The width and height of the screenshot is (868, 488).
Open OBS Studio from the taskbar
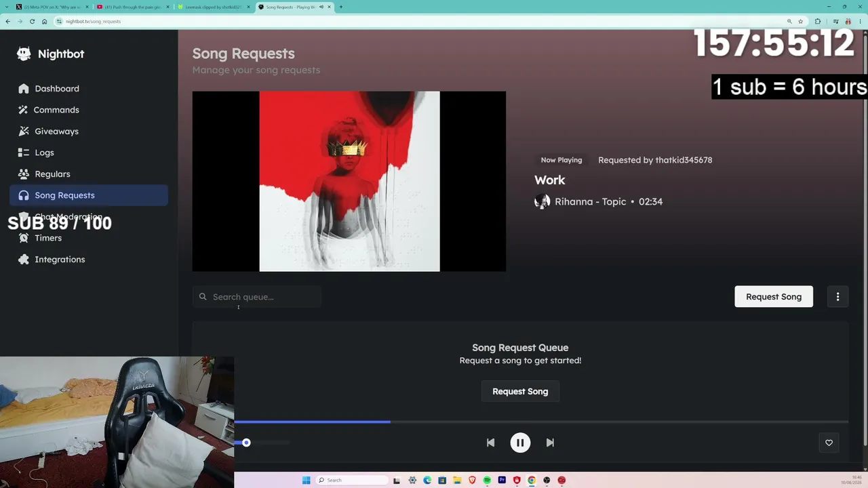click(x=547, y=480)
